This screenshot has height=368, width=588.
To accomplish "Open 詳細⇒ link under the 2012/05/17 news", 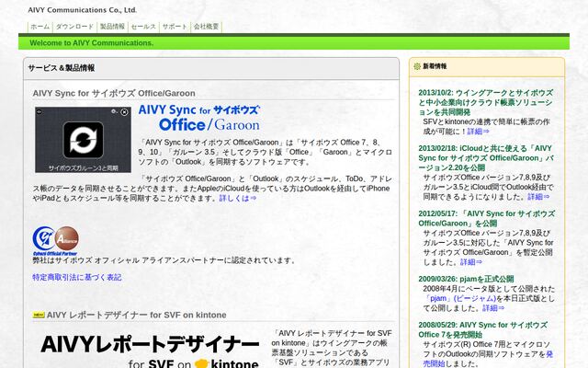I will pyautogui.click(x=471, y=262).
